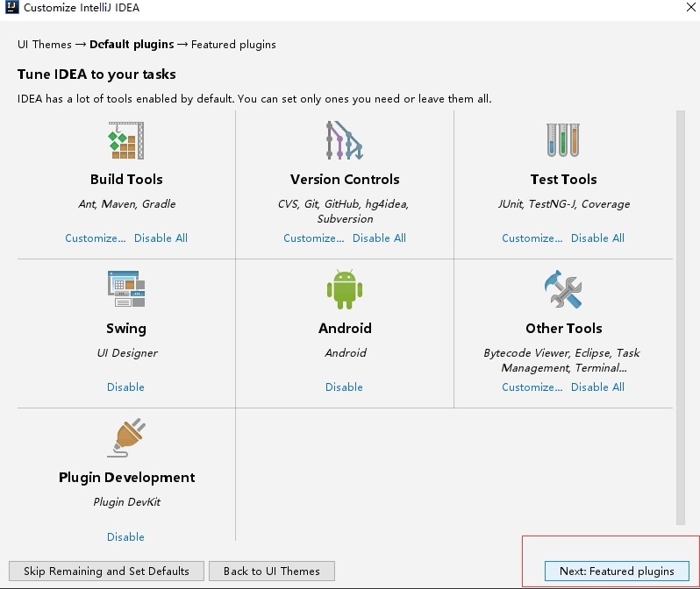Click the 'Featured plugins' breadcrumb step
Screen dimensions: 700x589
click(x=233, y=45)
